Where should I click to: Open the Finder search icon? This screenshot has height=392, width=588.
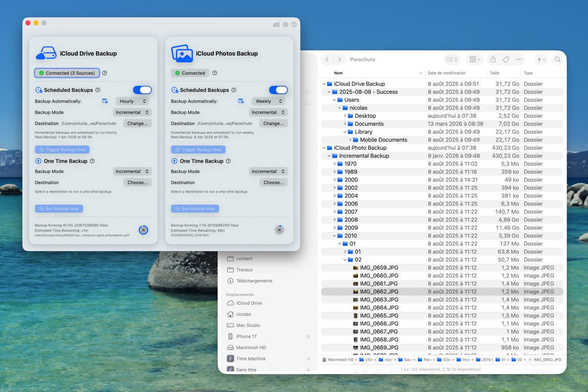pyautogui.click(x=557, y=59)
